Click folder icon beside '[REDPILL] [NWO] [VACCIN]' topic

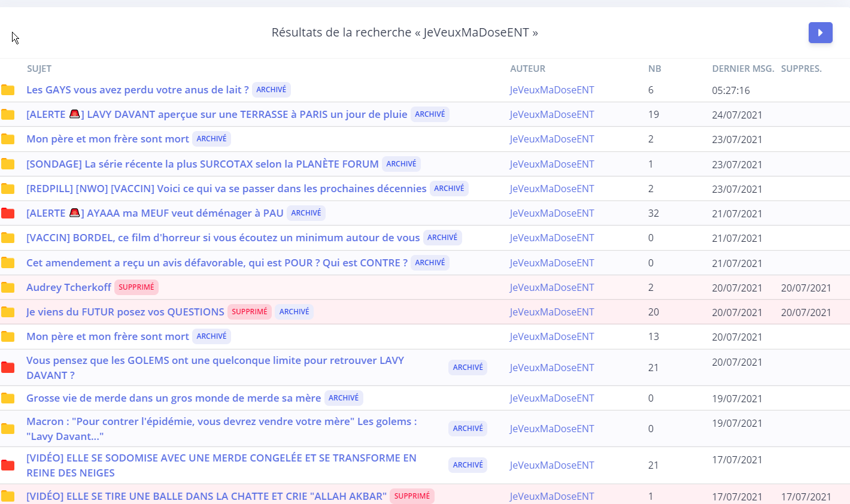point(8,189)
